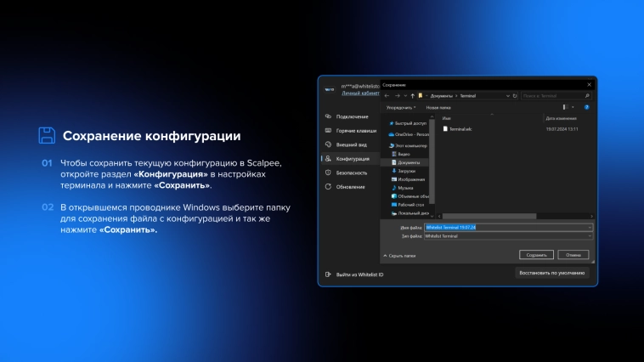Open the Рабочий стол folder

click(x=408, y=205)
